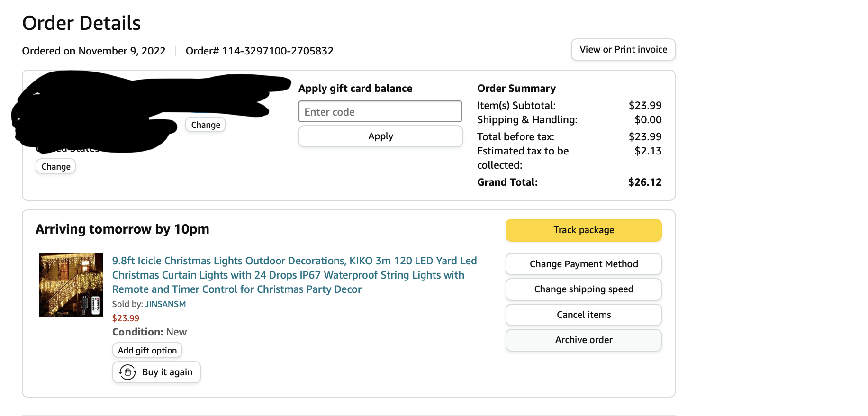Open the Christmas lights product thumbnail
The image size is (868, 416).
[71, 285]
